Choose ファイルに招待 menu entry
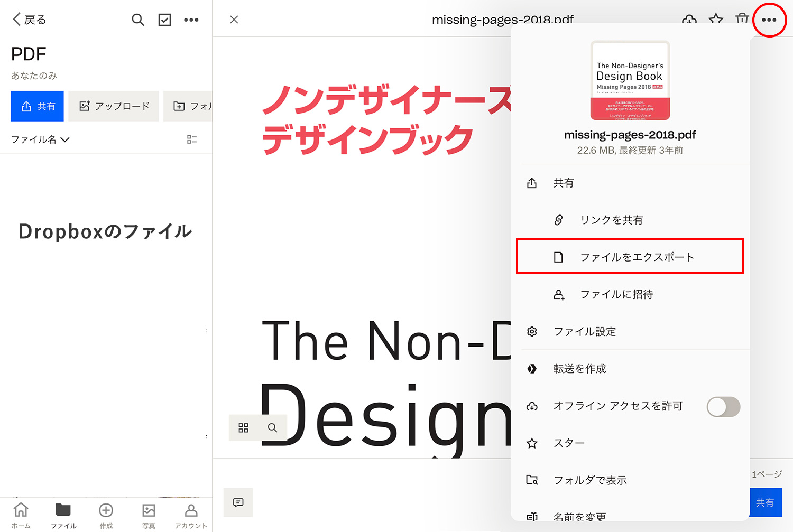Screen dimensions: 793x532 pos(630,294)
